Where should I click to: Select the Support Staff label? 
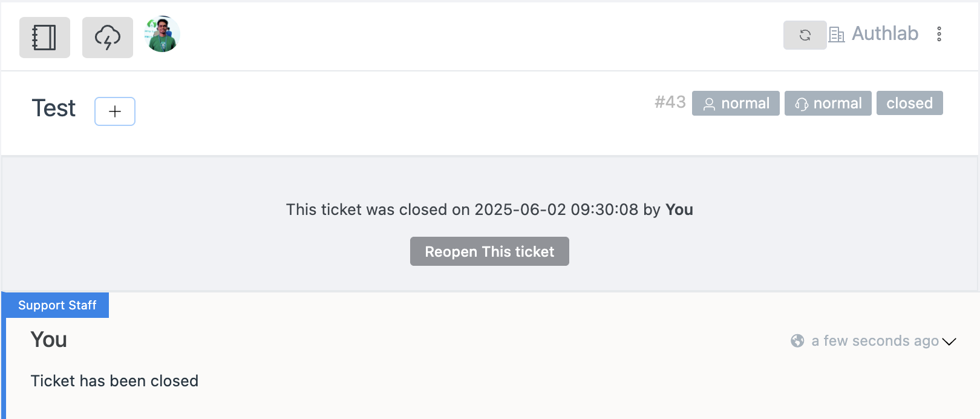pyautogui.click(x=57, y=305)
